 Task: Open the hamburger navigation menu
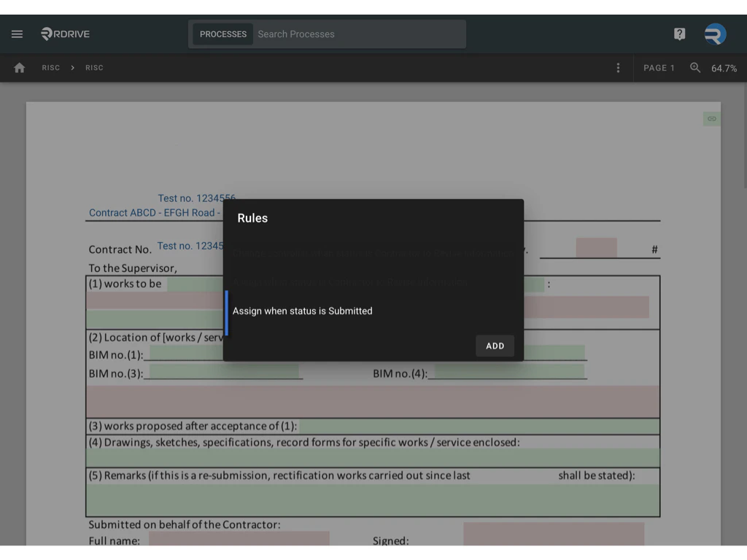tap(17, 34)
